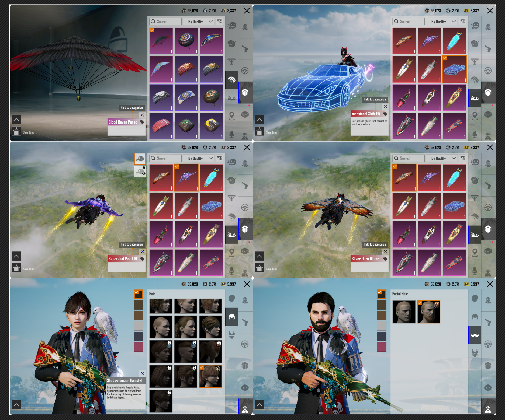
Task: Click the cap display icon in Bejeweled Pearl panel
Action: pos(140,159)
